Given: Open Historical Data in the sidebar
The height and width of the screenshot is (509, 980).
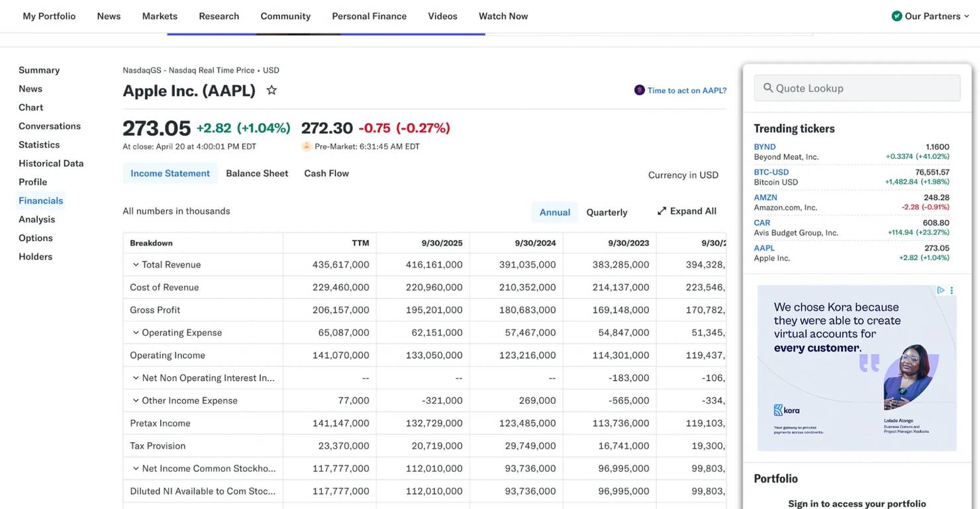Looking at the screenshot, I should click(51, 163).
